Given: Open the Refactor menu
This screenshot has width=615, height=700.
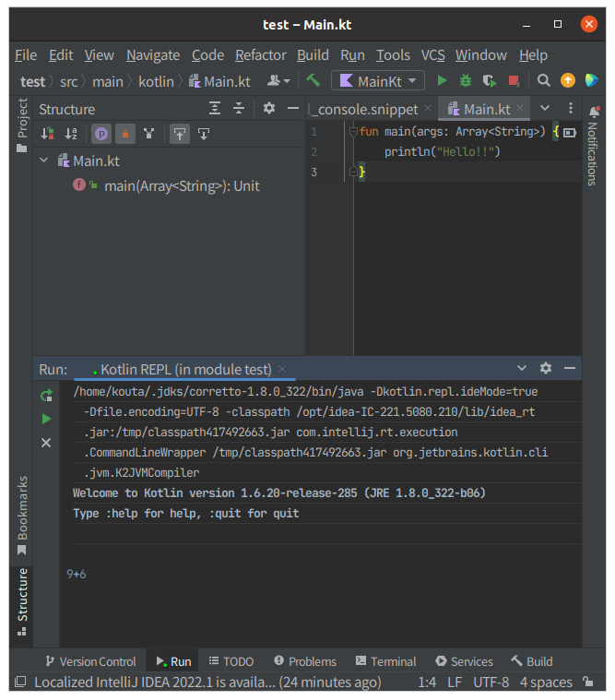Looking at the screenshot, I should tap(261, 55).
